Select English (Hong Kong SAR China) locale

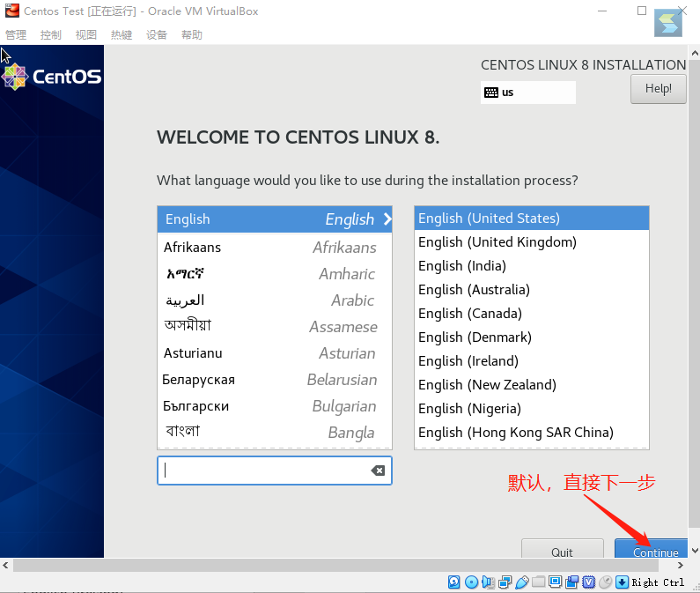pyautogui.click(x=532, y=432)
